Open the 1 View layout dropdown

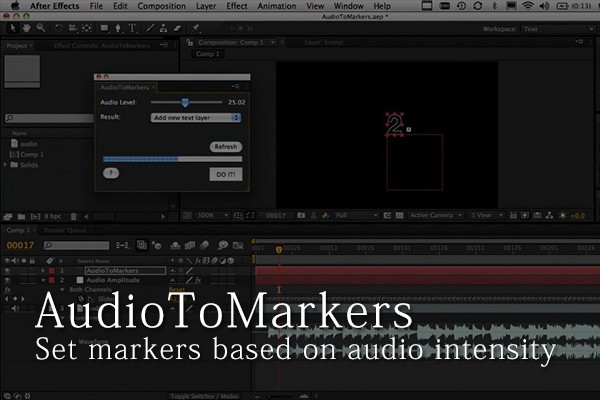486,216
